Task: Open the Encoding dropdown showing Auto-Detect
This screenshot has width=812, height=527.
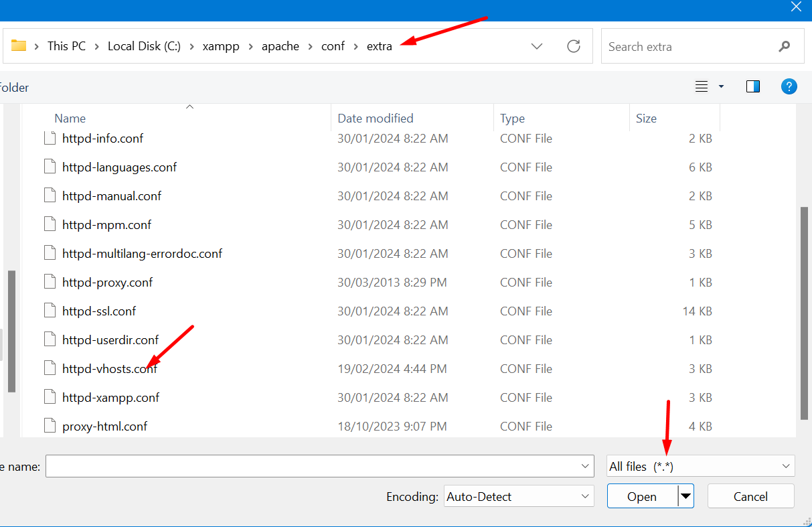Action: click(518, 496)
